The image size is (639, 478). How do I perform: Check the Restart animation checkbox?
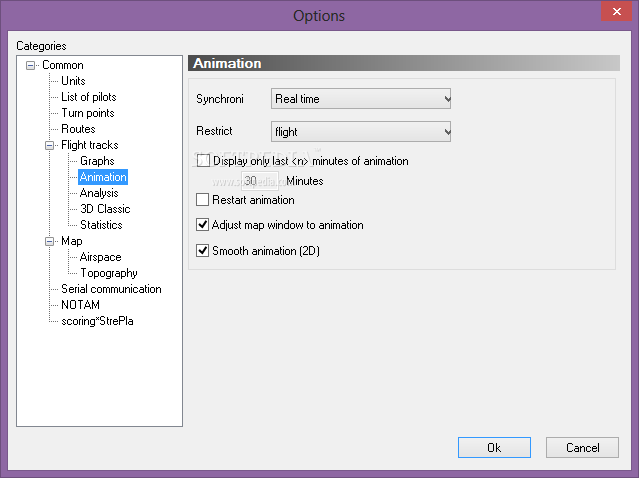click(x=203, y=200)
